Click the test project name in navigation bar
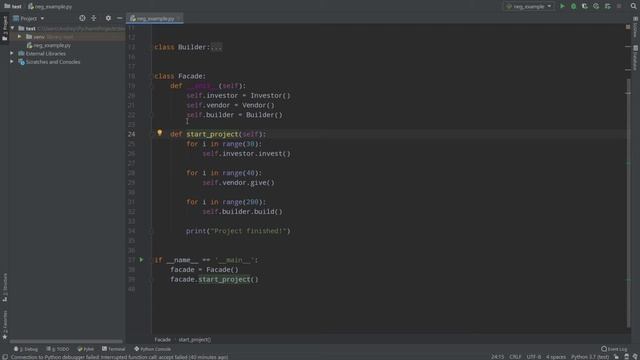The width and height of the screenshot is (640, 360). click(13, 6)
